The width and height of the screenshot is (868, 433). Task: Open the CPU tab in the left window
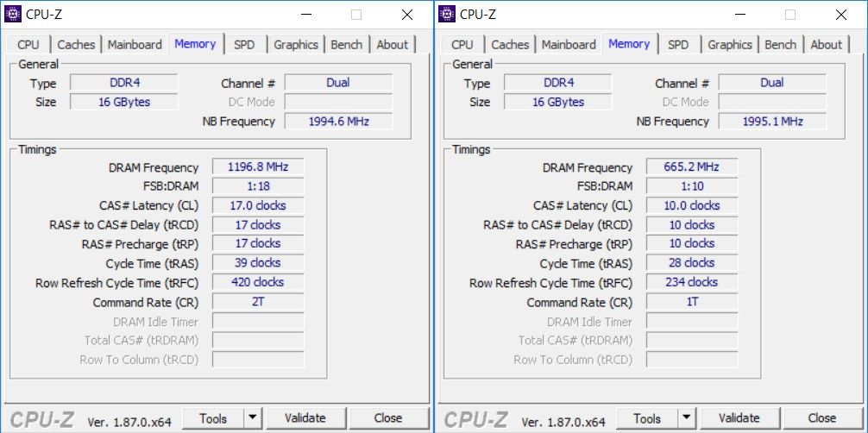pos(28,45)
